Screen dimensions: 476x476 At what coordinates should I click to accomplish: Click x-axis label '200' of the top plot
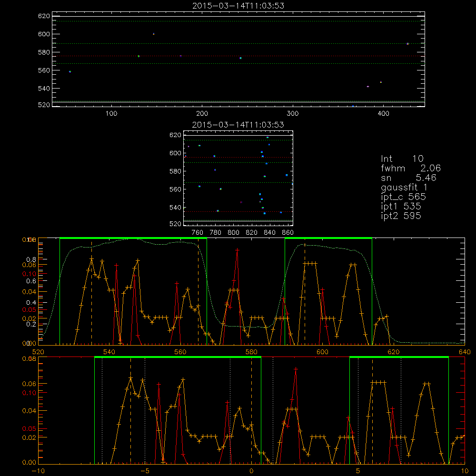click(202, 114)
